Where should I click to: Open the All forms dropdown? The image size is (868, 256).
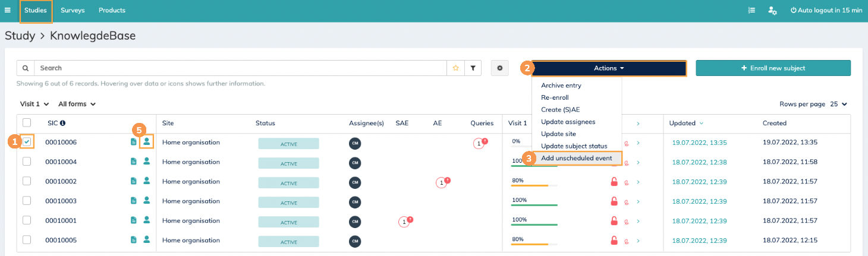77,104
